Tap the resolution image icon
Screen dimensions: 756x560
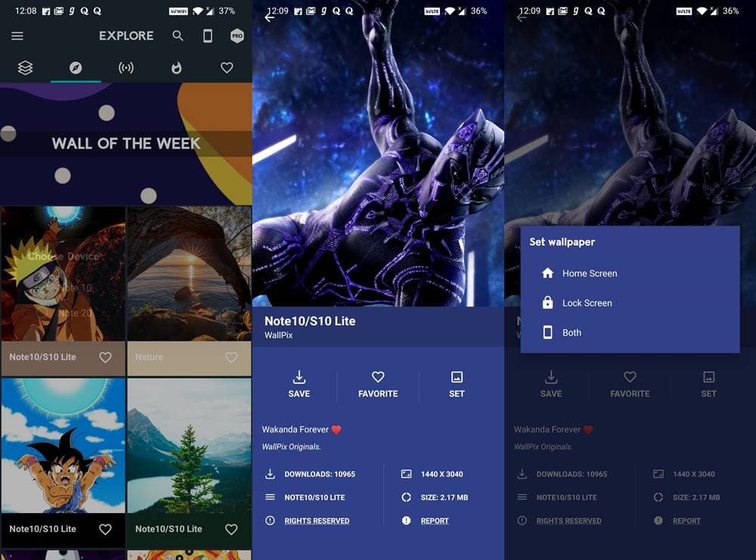click(407, 474)
